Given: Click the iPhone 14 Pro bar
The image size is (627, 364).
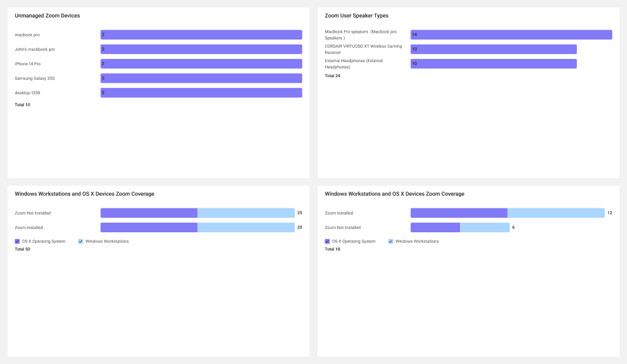Looking at the screenshot, I should pyautogui.click(x=201, y=63).
